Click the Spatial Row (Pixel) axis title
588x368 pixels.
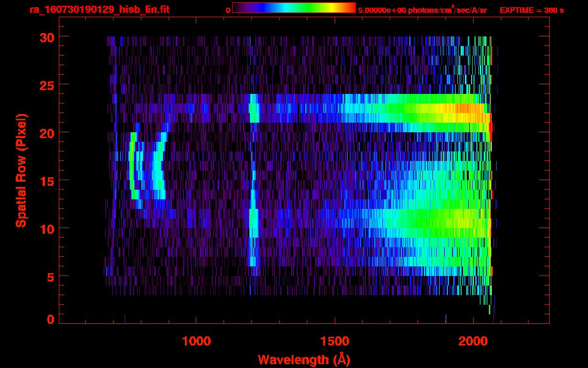(x=21, y=170)
